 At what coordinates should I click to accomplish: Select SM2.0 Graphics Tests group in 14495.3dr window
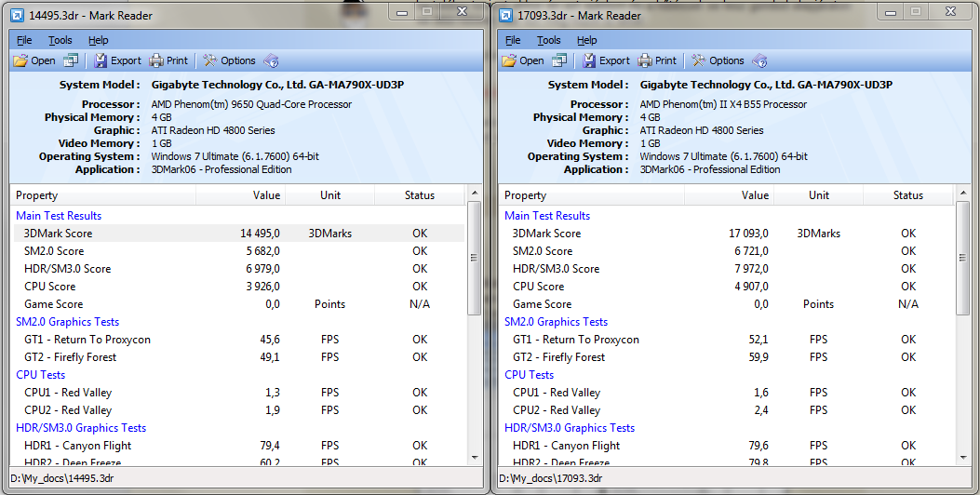(68, 322)
